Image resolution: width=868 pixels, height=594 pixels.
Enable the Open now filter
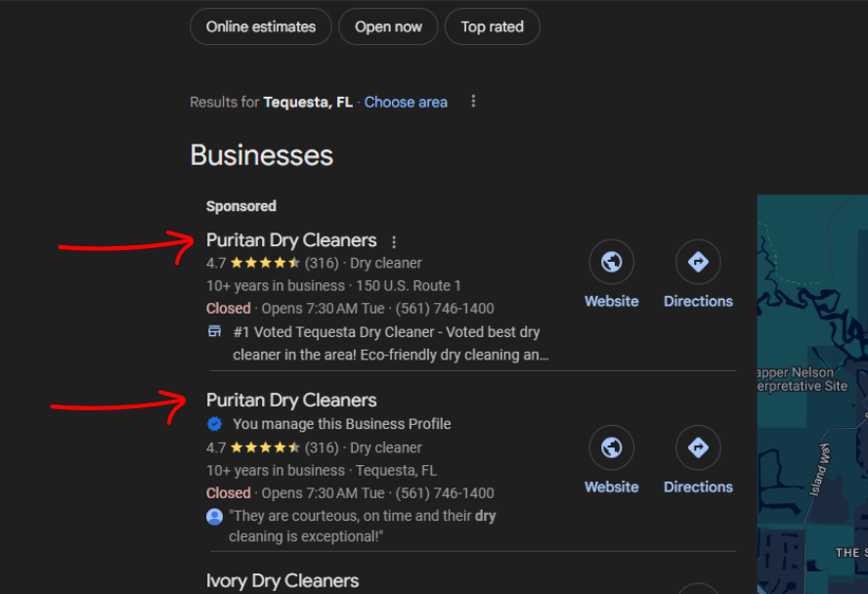click(x=388, y=27)
